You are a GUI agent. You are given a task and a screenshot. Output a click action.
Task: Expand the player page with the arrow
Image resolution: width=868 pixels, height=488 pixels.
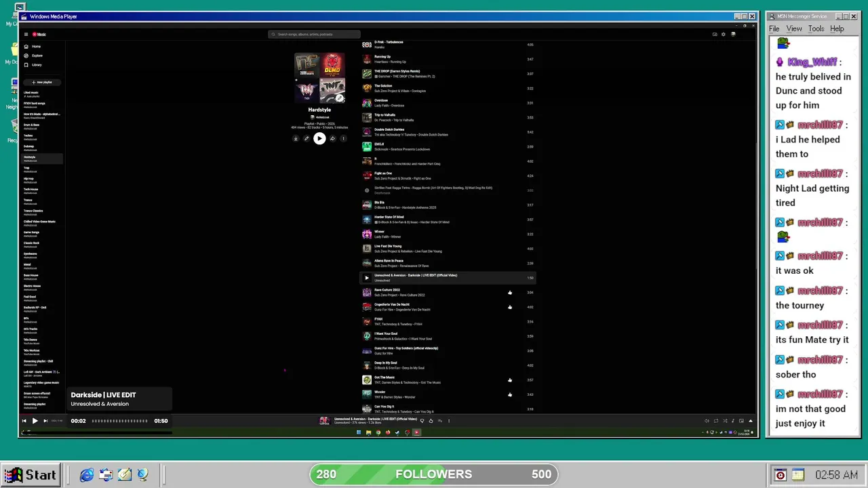pos(750,421)
